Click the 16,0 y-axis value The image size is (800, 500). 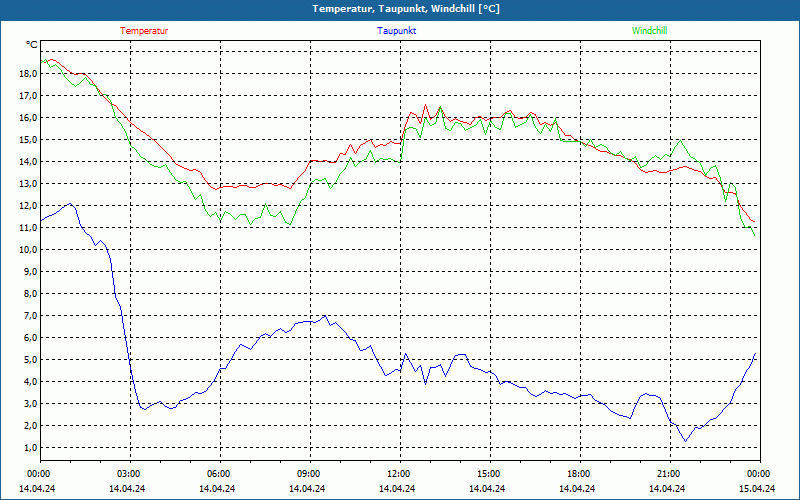click(x=28, y=117)
